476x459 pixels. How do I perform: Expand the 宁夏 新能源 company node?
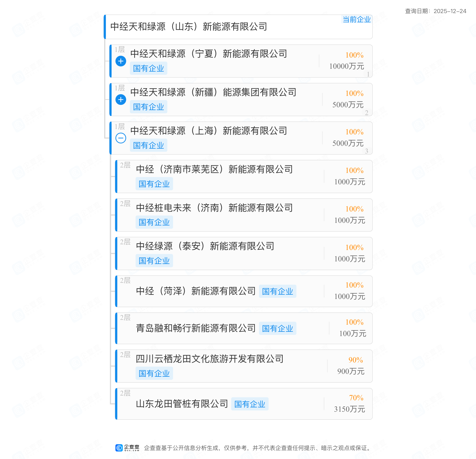pyautogui.click(x=121, y=61)
